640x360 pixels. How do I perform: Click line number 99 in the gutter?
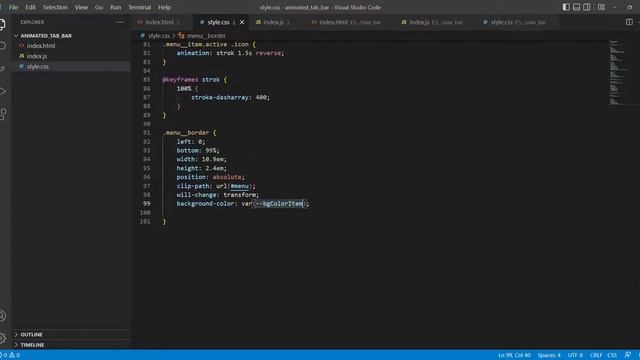pos(146,203)
